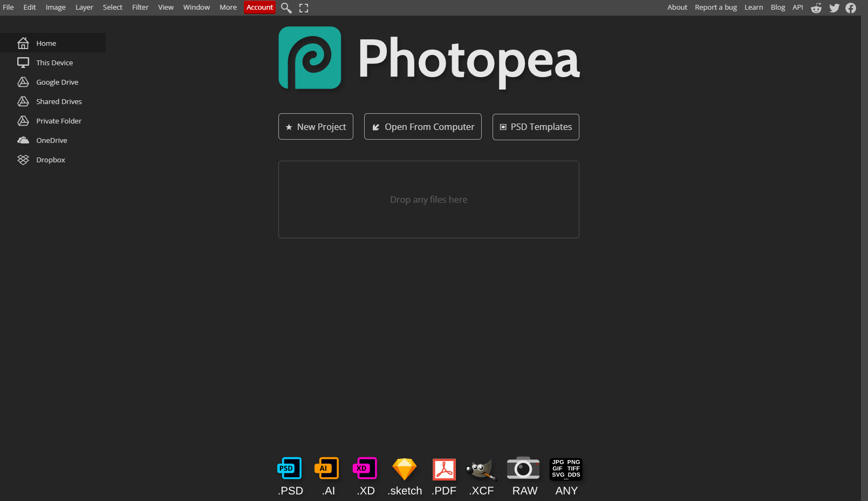Select This Device label in sidebar

[x=54, y=63]
